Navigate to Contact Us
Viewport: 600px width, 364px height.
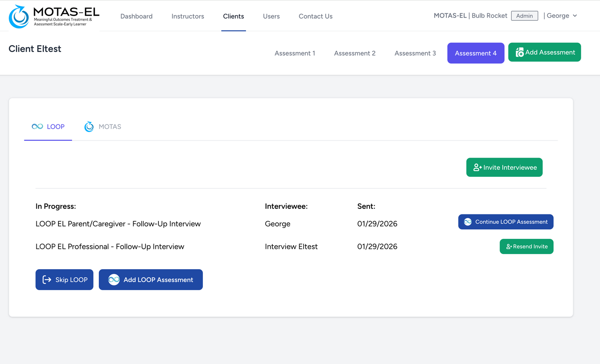click(x=315, y=16)
